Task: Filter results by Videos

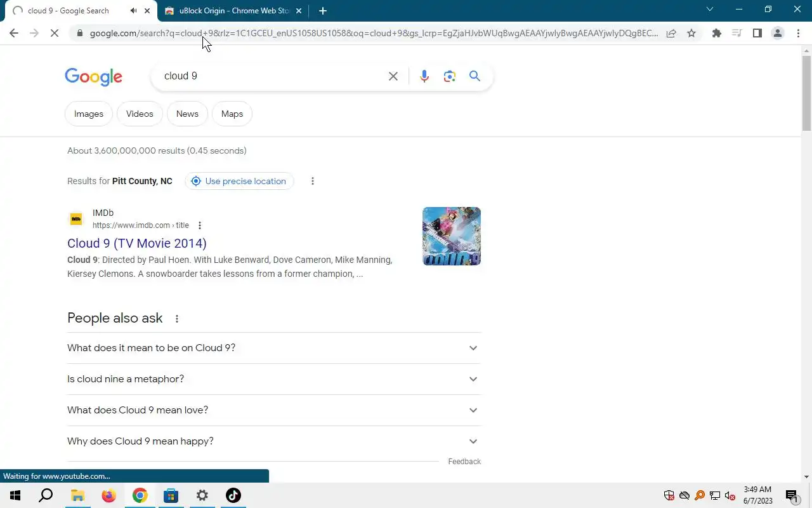Action: pos(140,114)
